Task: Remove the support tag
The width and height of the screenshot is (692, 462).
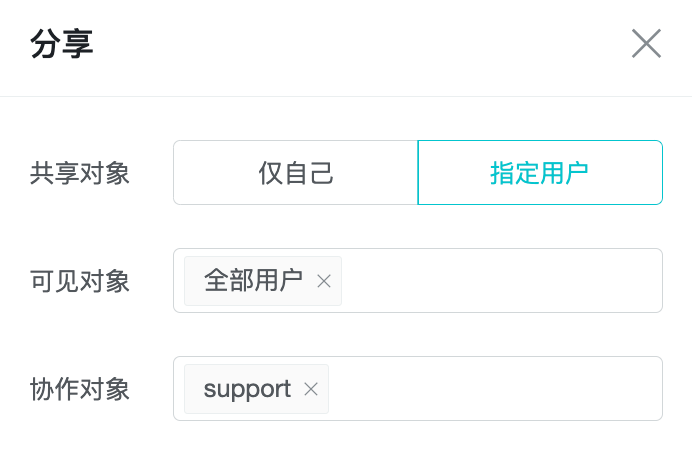Action: click(311, 389)
